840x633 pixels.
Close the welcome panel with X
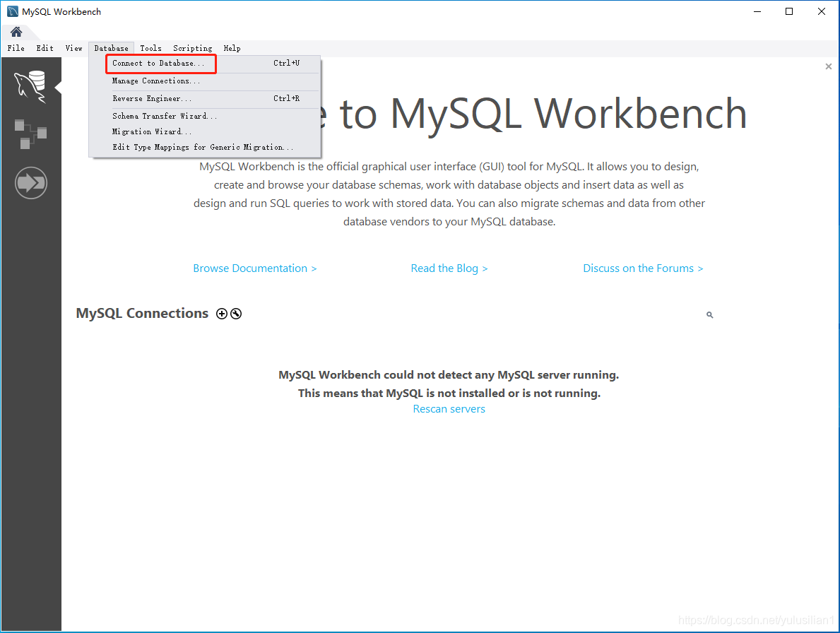coord(829,66)
